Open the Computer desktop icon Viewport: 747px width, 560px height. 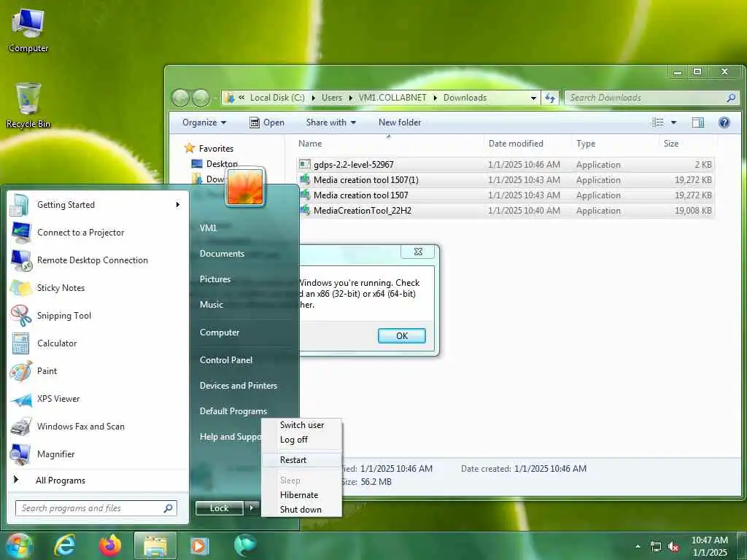pos(28,31)
